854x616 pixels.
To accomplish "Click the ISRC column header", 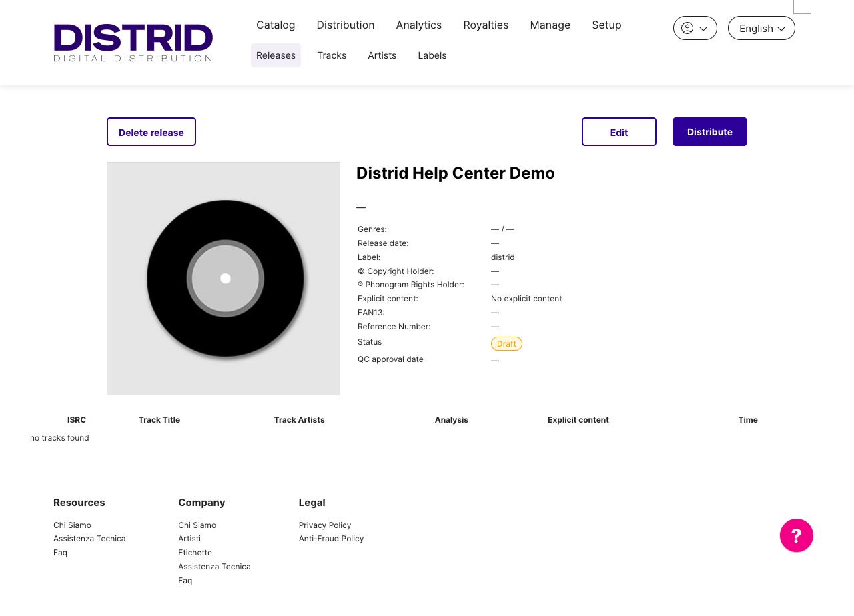I will pyautogui.click(x=77, y=420).
